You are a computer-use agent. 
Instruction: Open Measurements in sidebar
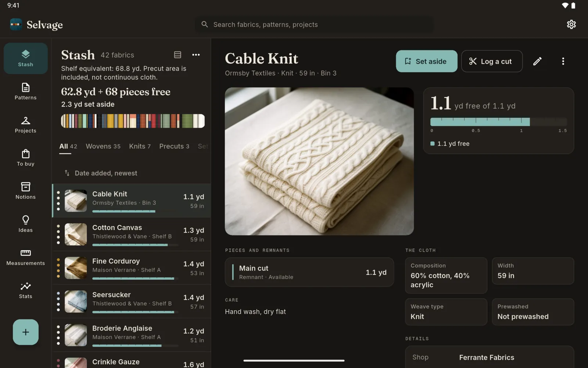(26, 257)
